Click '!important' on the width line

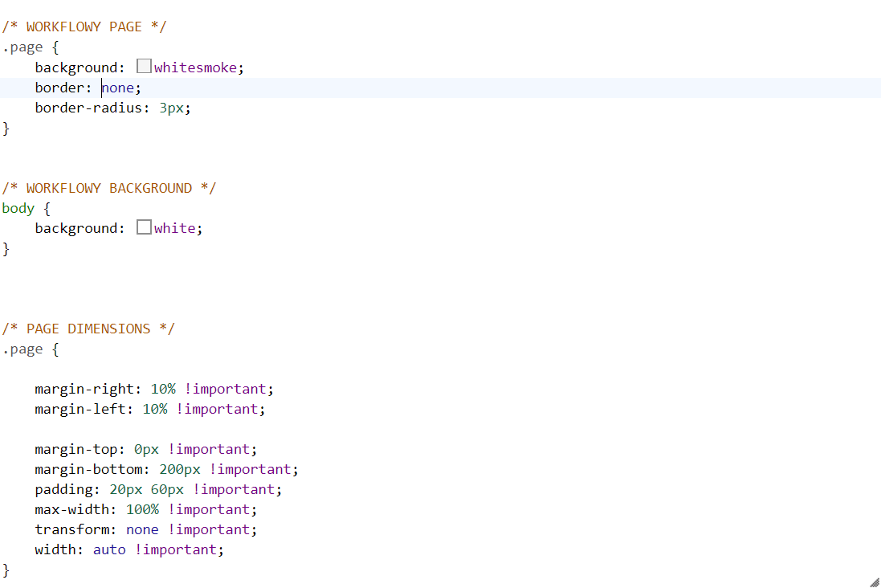coord(175,549)
